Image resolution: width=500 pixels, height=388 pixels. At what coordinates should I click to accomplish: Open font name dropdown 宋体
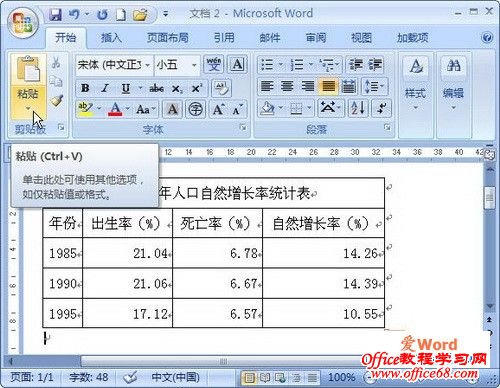coord(147,65)
